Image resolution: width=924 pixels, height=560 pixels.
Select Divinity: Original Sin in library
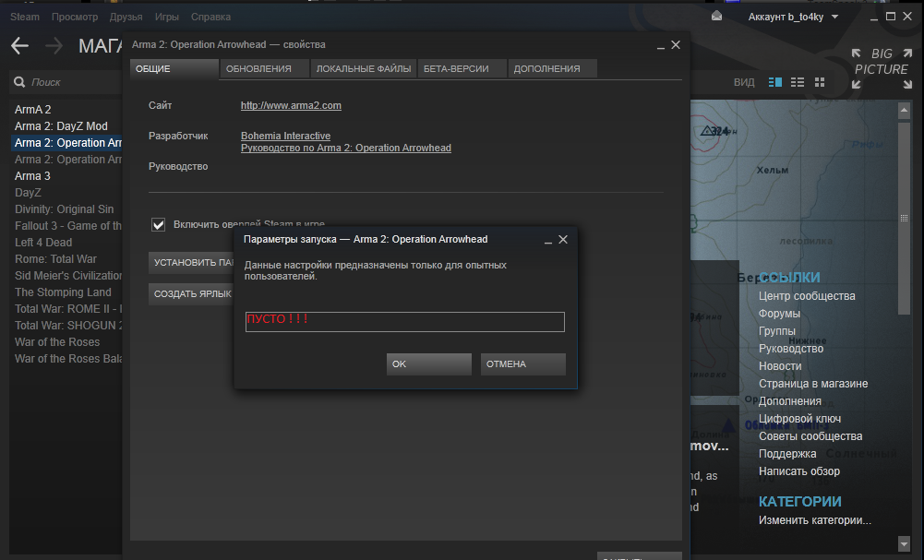tap(65, 209)
